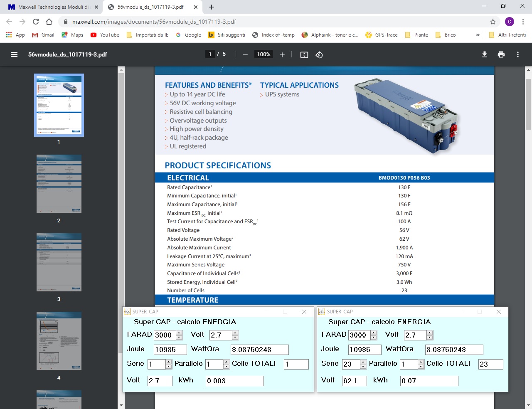
Task: Decrease FARAD stepper in right SUPER-CAP window
Action: [x=374, y=338]
